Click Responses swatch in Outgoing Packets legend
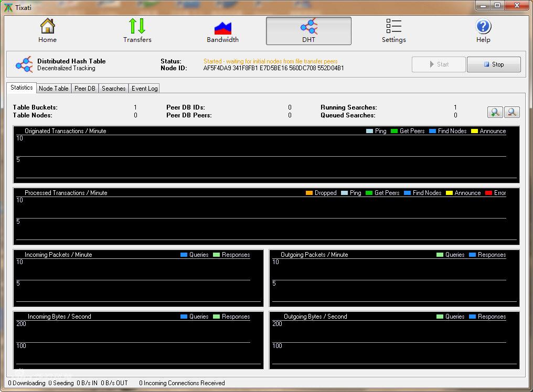The width and height of the screenshot is (533, 392). [x=473, y=255]
